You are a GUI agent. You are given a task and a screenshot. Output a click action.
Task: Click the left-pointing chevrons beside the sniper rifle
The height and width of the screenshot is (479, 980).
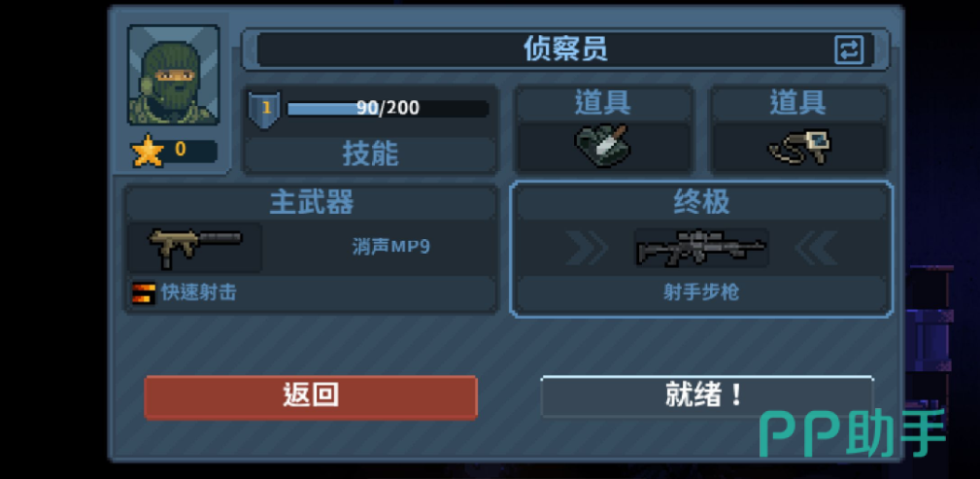click(x=816, y=248)
